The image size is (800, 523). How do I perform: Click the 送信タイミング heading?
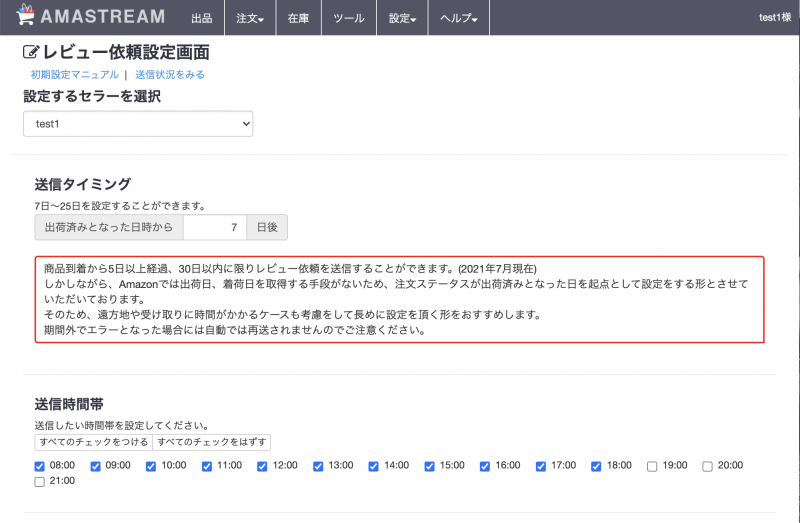[x=83, y=184]
